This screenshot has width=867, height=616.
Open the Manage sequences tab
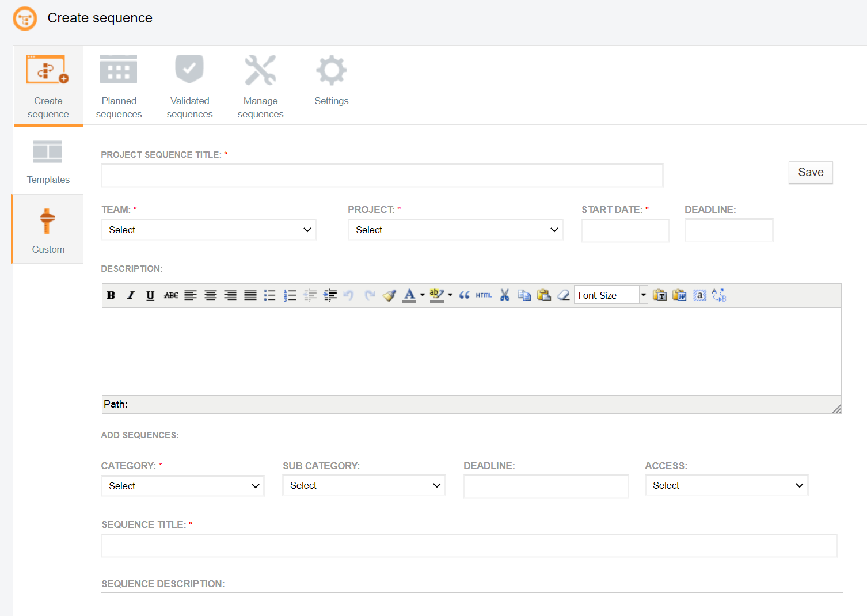coord(261,86)
